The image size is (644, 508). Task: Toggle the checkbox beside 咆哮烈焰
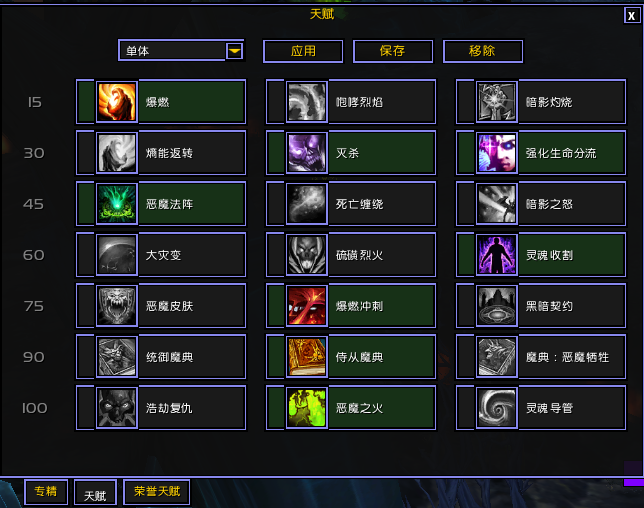pos(276,102)
